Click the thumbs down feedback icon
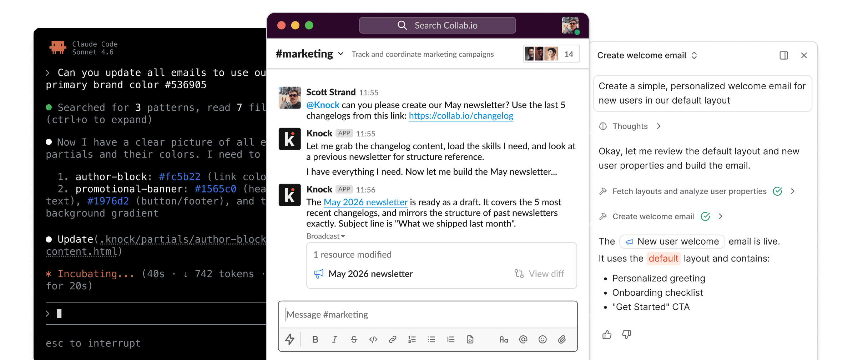This screenshot has width=868, height=360. tap(627, 335)
